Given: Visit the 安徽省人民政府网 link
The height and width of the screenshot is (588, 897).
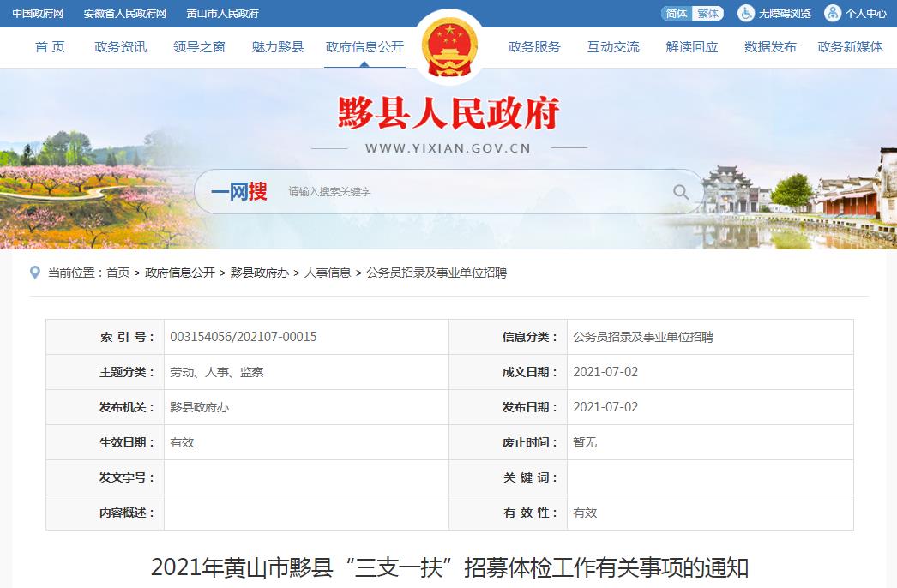Looking at the screenshot, I should (x=125, y=14).
